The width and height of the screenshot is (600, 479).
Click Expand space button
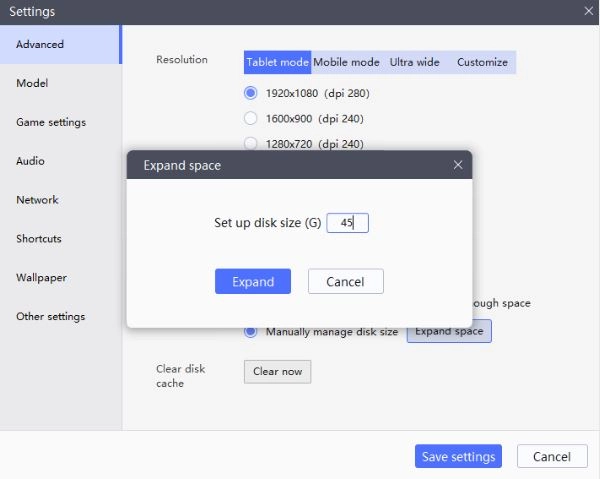449,331
